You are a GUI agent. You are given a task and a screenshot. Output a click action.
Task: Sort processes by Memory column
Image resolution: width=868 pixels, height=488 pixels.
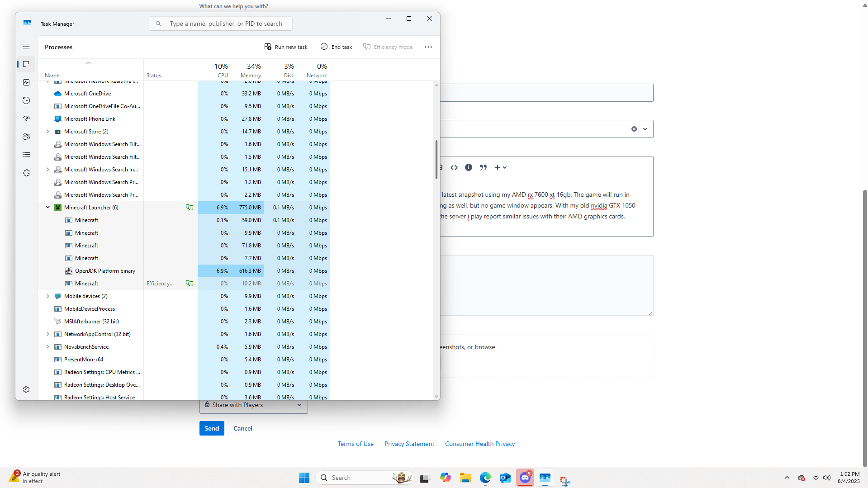[247, 70]
